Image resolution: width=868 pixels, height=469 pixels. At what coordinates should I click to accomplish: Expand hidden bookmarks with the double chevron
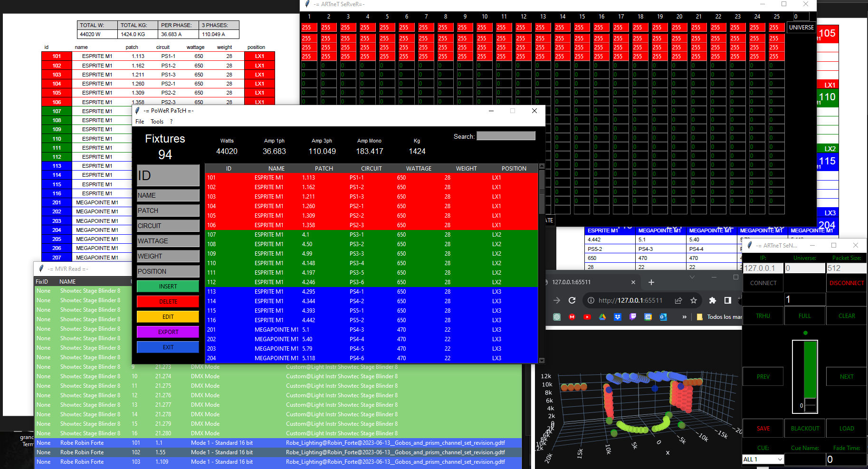[684, 317]
